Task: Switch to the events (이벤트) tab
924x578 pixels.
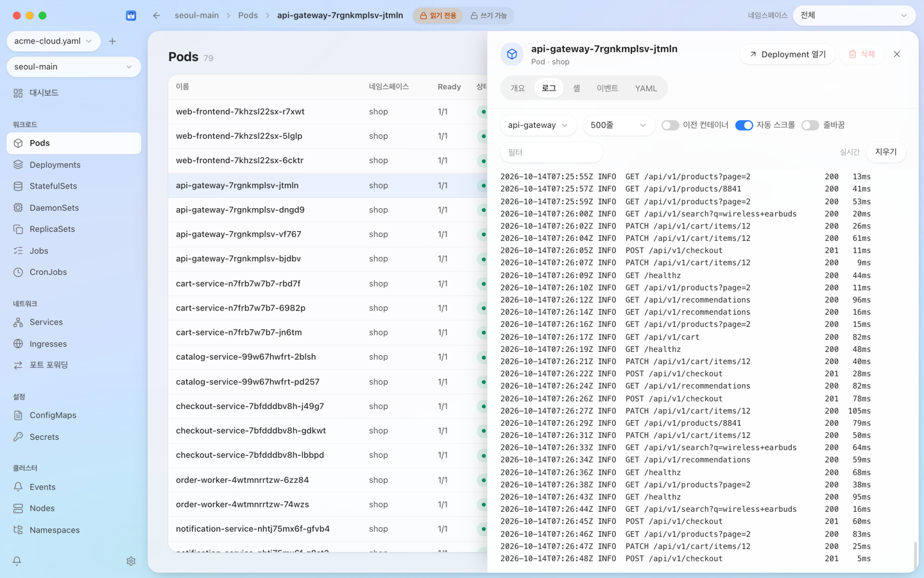Action: (x=607, y=89)
